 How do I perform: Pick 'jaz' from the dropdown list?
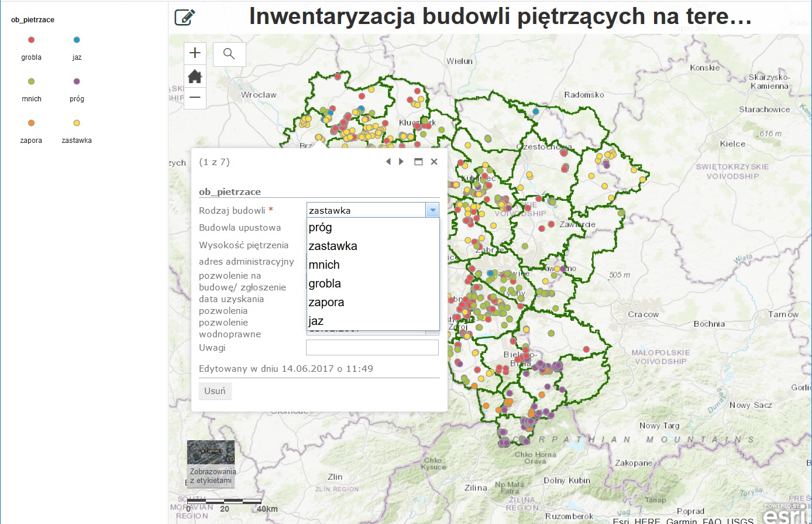pyautogui.click(x=373, y=321)
